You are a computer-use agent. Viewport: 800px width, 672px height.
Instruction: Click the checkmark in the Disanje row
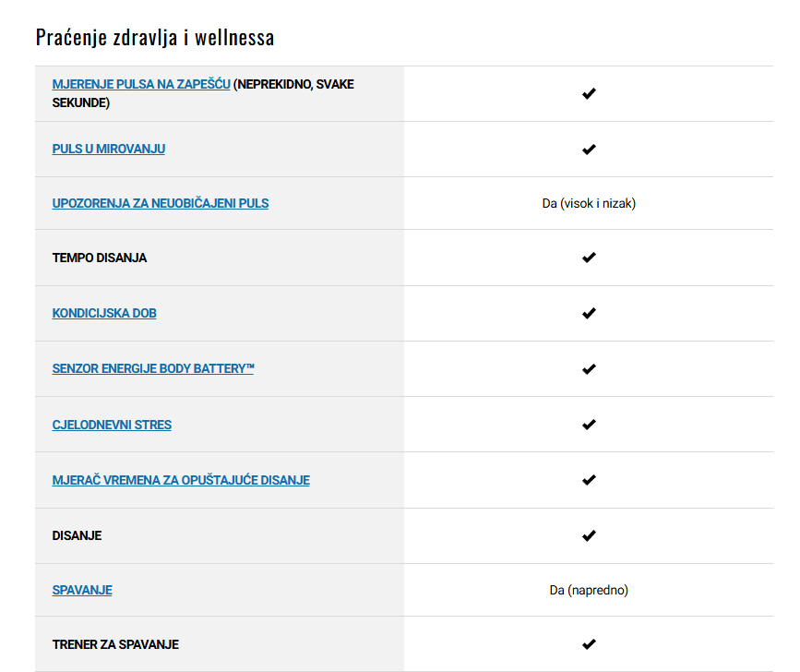[589, 535]
